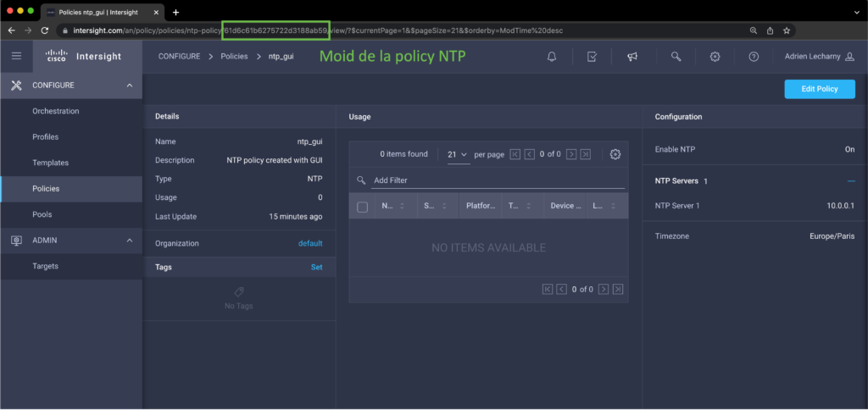
Task: Open the 21 per page dropdown
Action: [458, 154]
